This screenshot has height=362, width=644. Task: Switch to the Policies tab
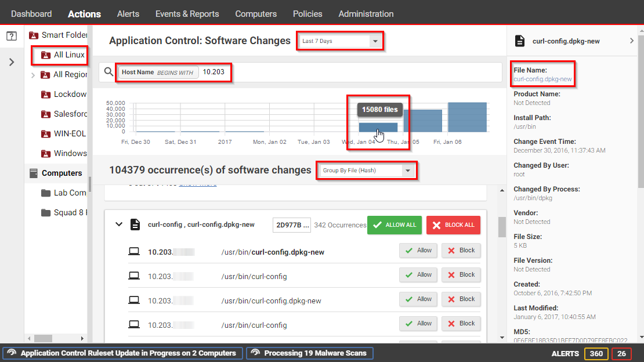[308, 14]
